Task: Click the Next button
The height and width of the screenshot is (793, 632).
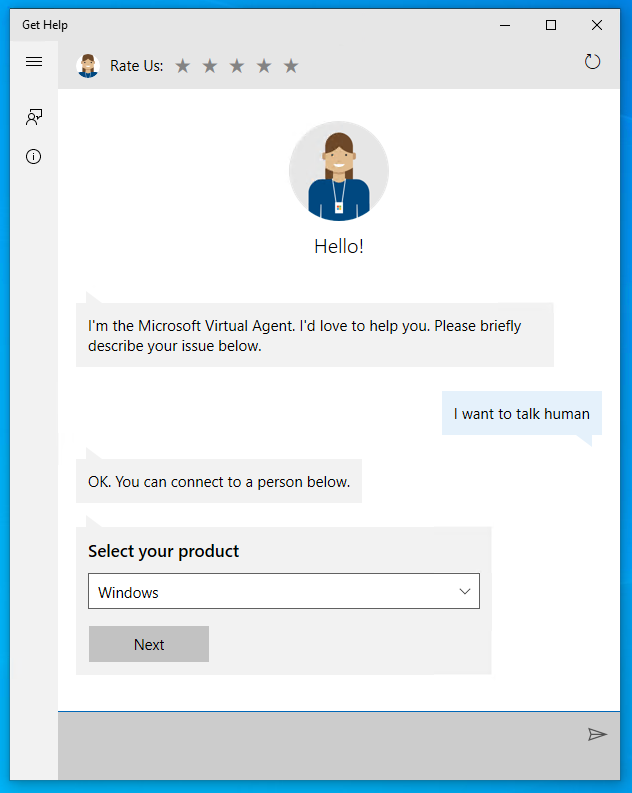Action: pos(149,644)
